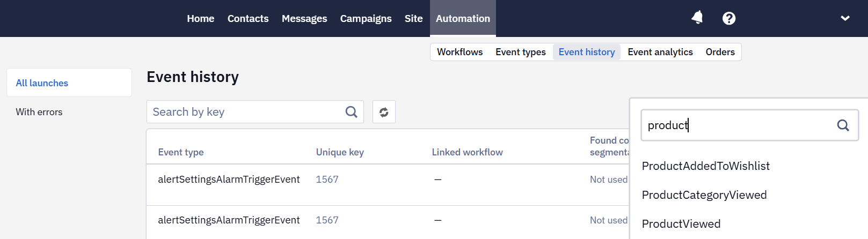Image resolution: width=868 pixels, height=239 pixels.
Task: Open Contacts in top navigation
Action: [x=248, y=19]
